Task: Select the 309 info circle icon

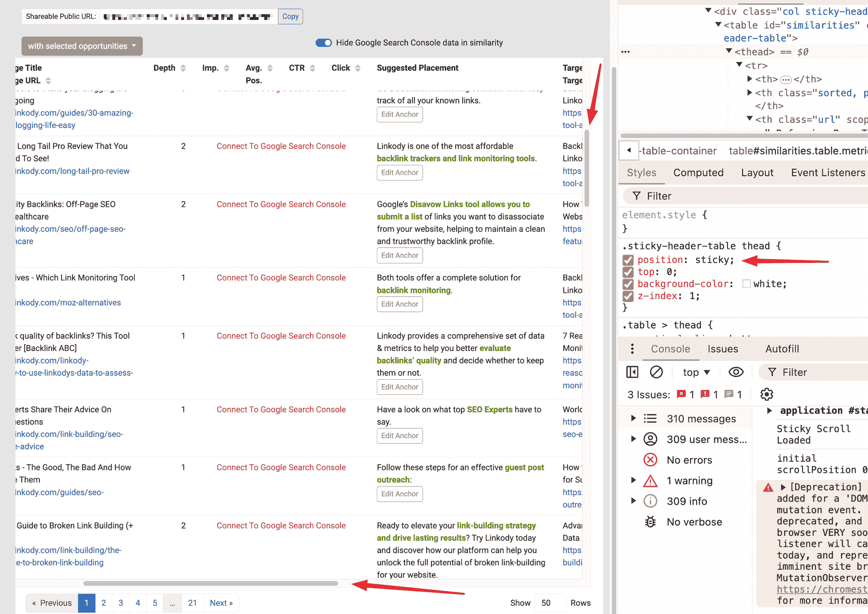Action: pyautogui.click(x=650, y=501)
